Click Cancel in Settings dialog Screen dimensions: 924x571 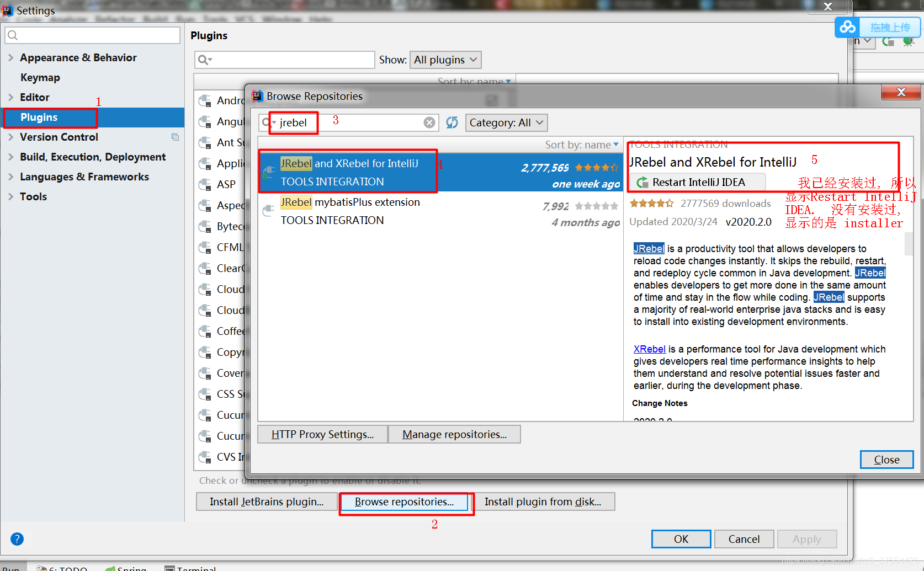(744, 539)
